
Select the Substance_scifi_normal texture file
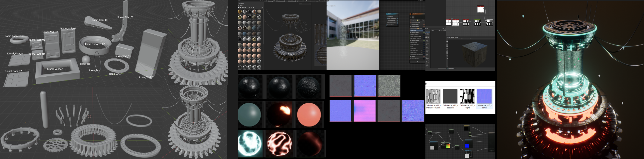[484, 96]
